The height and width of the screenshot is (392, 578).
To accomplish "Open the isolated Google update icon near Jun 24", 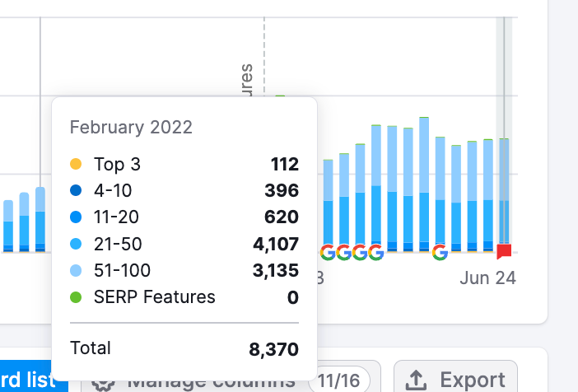I will [x=440, y=252].
